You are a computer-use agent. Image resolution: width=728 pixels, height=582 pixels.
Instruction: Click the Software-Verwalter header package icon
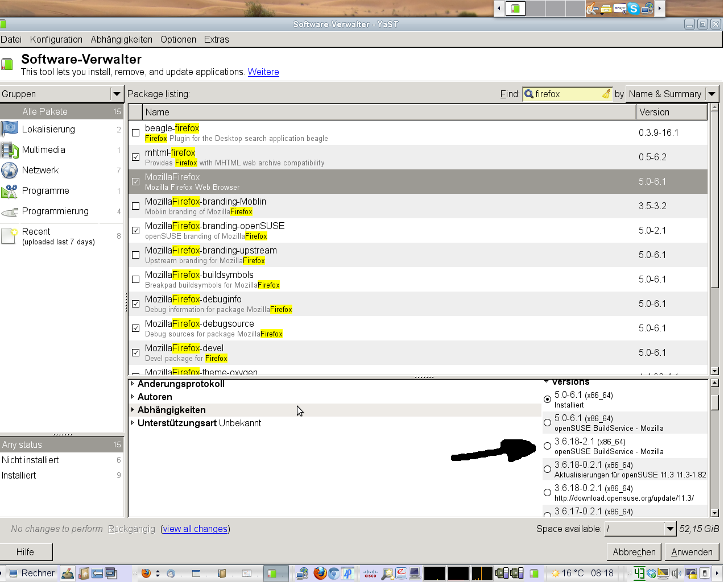[x=7, y=64]
